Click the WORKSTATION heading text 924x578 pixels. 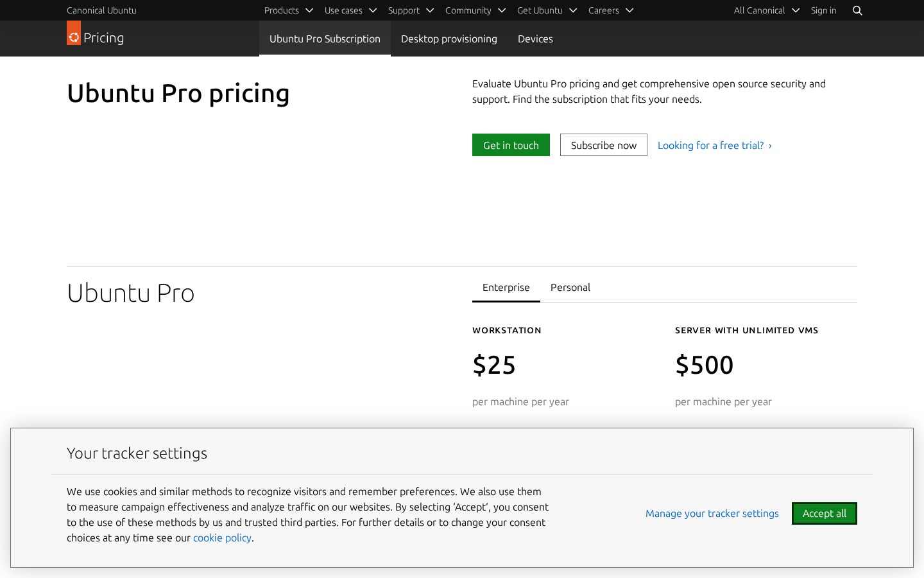pos(507,330)
